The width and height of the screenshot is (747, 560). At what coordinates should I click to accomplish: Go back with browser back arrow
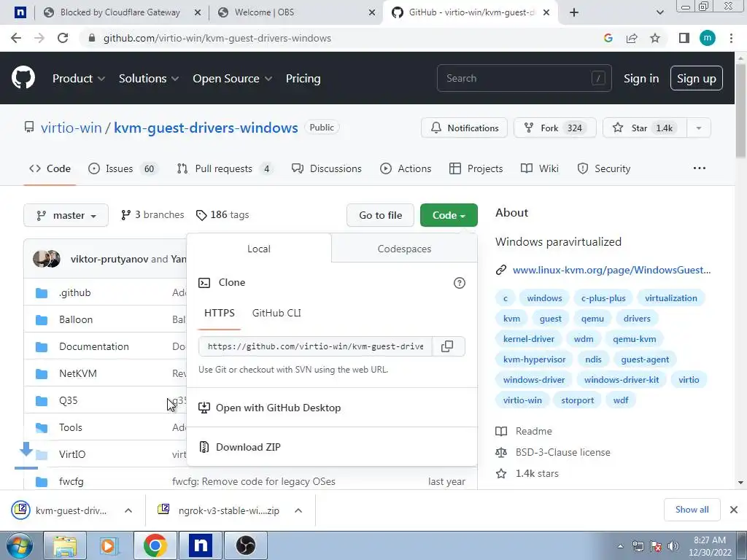(16, 38)
